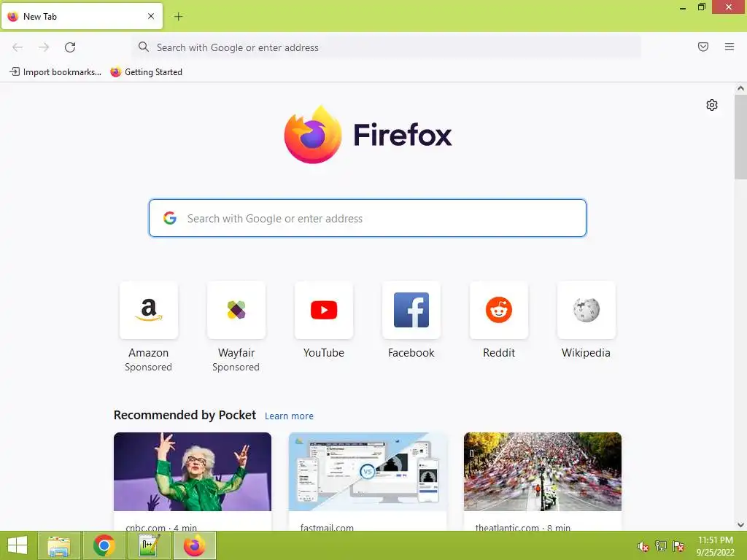
Task: Open the Facebook shortcut tile
Action: click(411, 310)
